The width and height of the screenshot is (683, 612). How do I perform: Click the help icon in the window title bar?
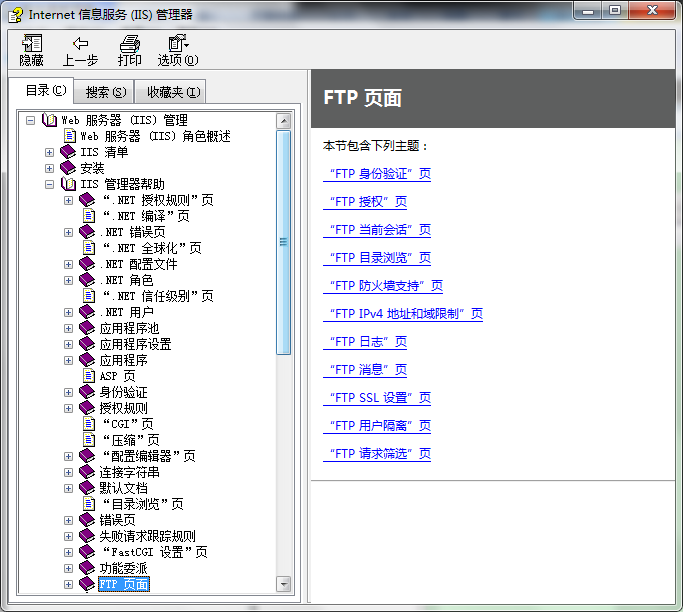16,15
